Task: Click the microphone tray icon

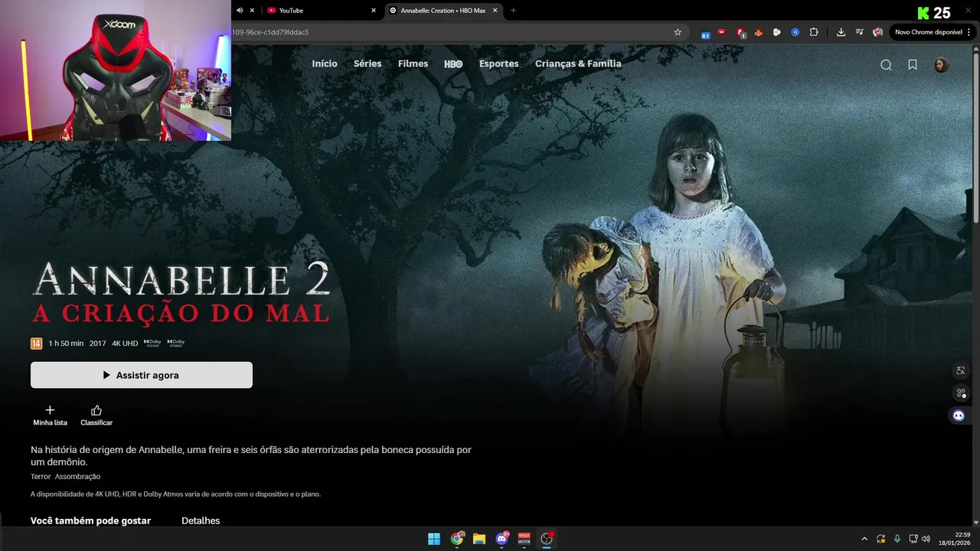Action: coord(897,539)
